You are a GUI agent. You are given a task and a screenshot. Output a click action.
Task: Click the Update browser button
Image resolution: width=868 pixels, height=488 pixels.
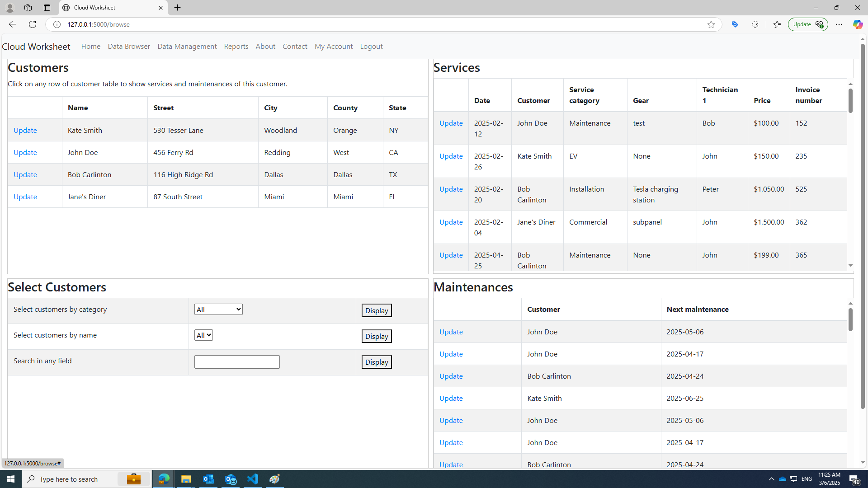[807, 24]
